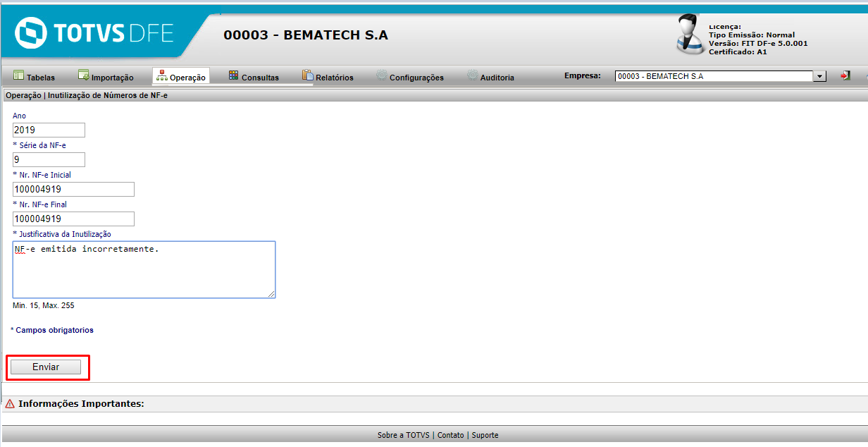
Task: Click the Importação menu icon
Action: (84, 75)
